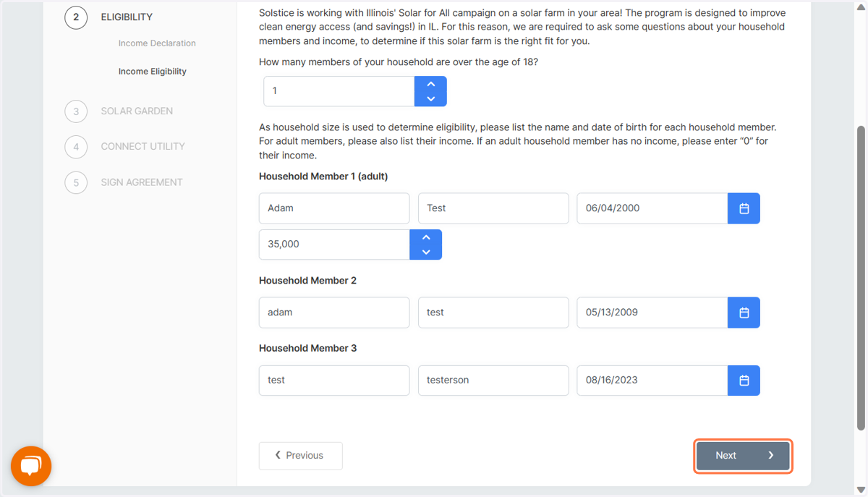The image size is (868, 497).
Task: Decrease Household Member 1 income value
Action: (426, 252)
